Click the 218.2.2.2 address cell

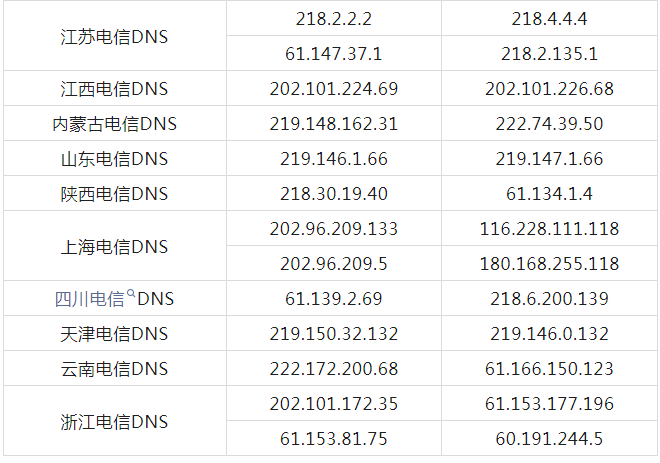tap(334, 18)
